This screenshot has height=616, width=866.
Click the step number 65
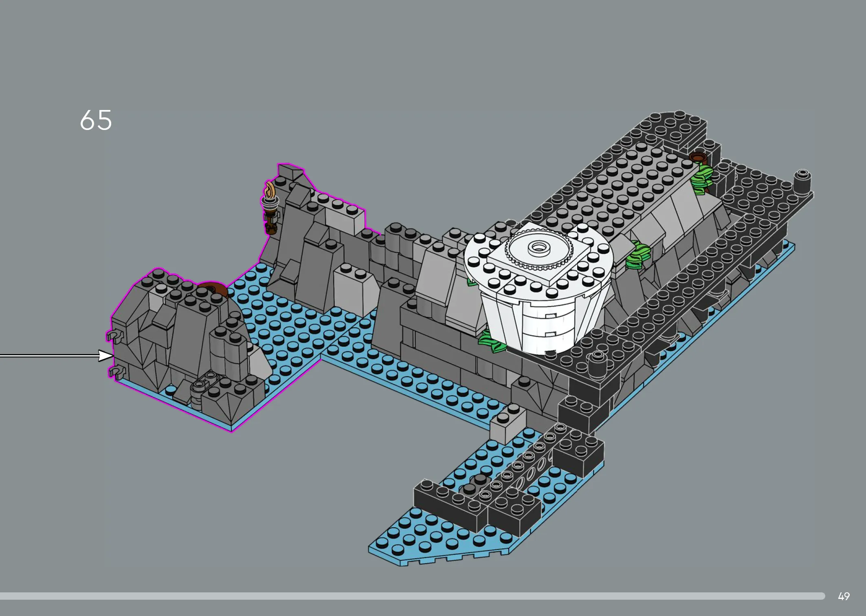(x=96, y=120)
